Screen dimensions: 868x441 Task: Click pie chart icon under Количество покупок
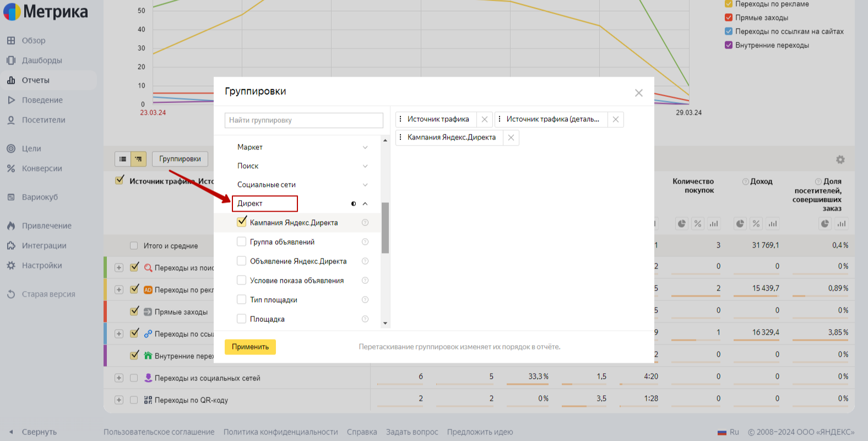coord(682,224)
